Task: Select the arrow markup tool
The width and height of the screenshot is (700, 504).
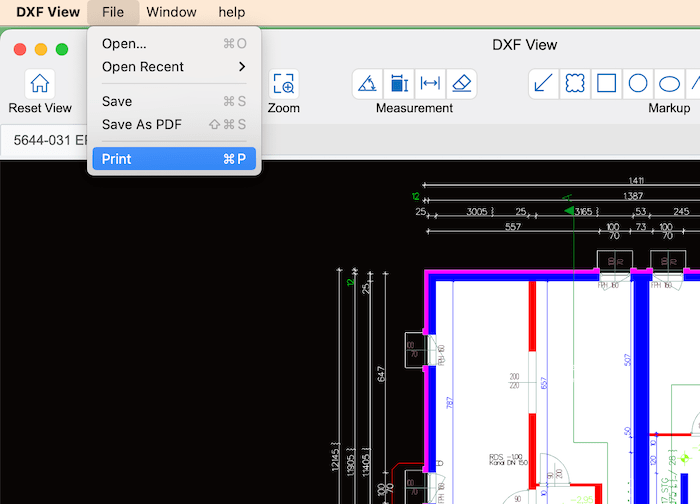Action: click(x=544, y=84)
